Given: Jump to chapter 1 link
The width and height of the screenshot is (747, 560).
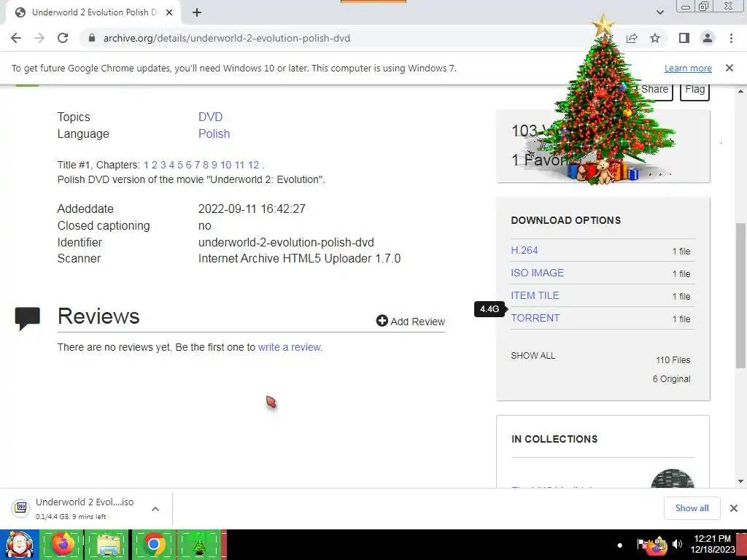Looking at the screenshot, I should 146,165.
